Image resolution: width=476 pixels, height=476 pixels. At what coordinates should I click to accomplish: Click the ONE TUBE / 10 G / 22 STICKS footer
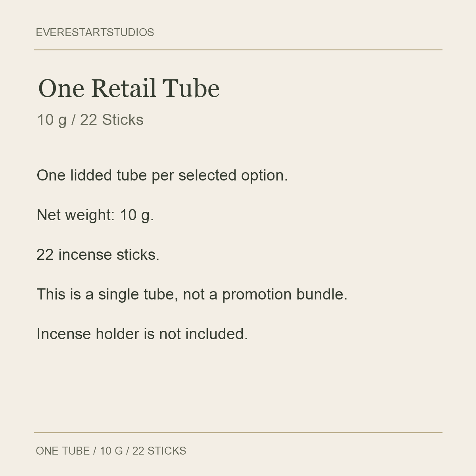[111, 451]
